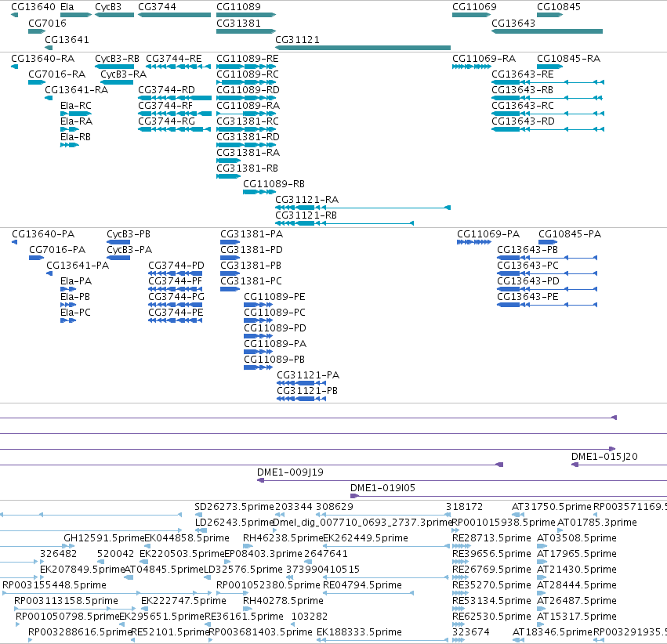The height and width of the screenshot is (644, 667).
Task: Select the Ela gene label
Action: [x=67, y=7]
